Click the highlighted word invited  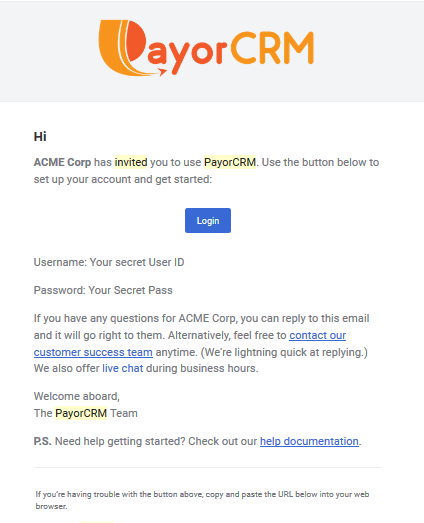pos(131,162)
